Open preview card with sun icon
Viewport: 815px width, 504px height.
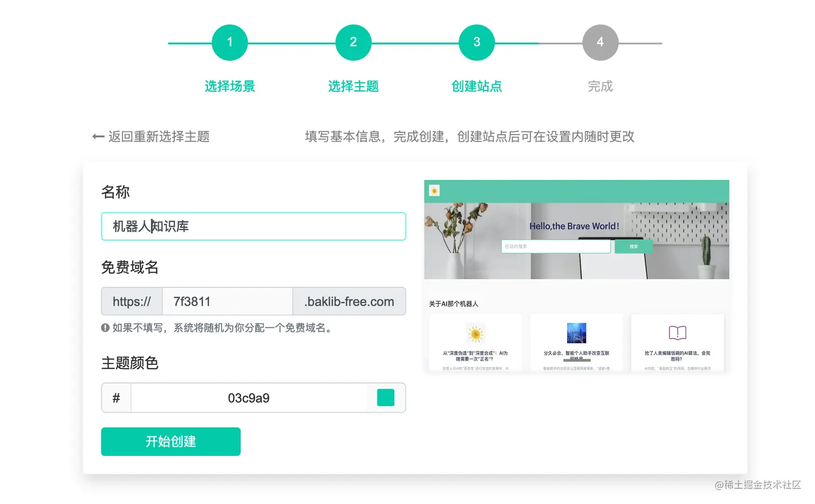[475, 343]
